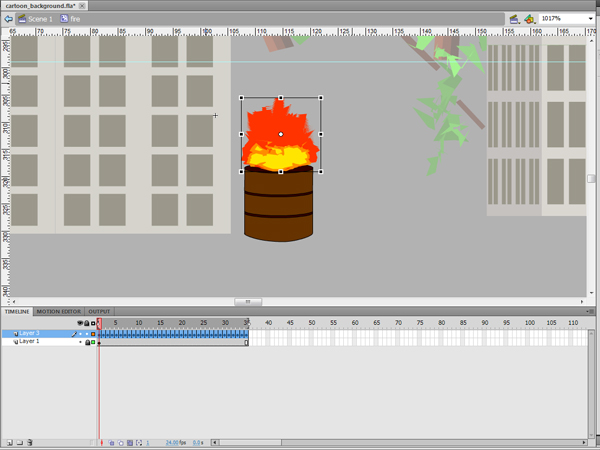Click the Layer 3 pencil editing icon
This screenshot has height=450, width=600.
pos(74,334)
